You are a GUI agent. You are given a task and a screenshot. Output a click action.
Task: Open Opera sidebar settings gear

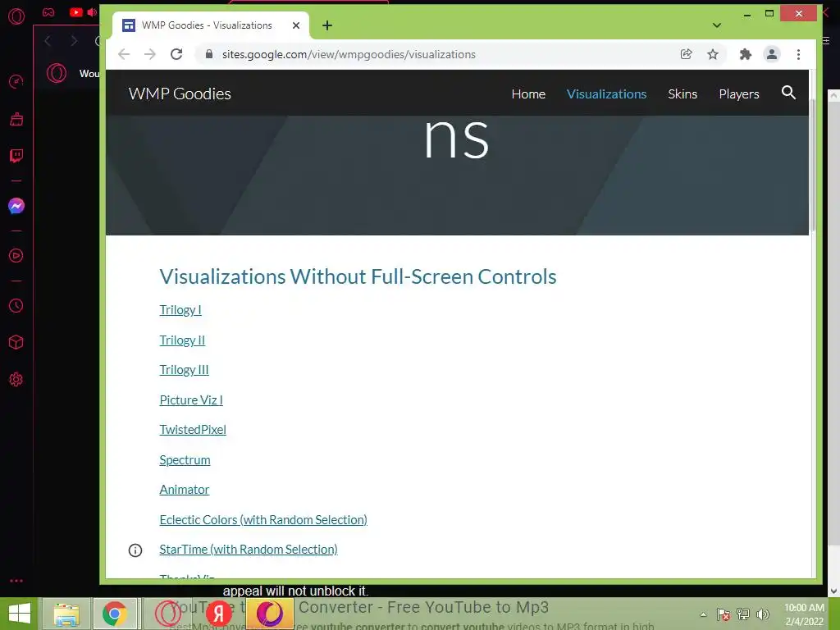[16, 379]
